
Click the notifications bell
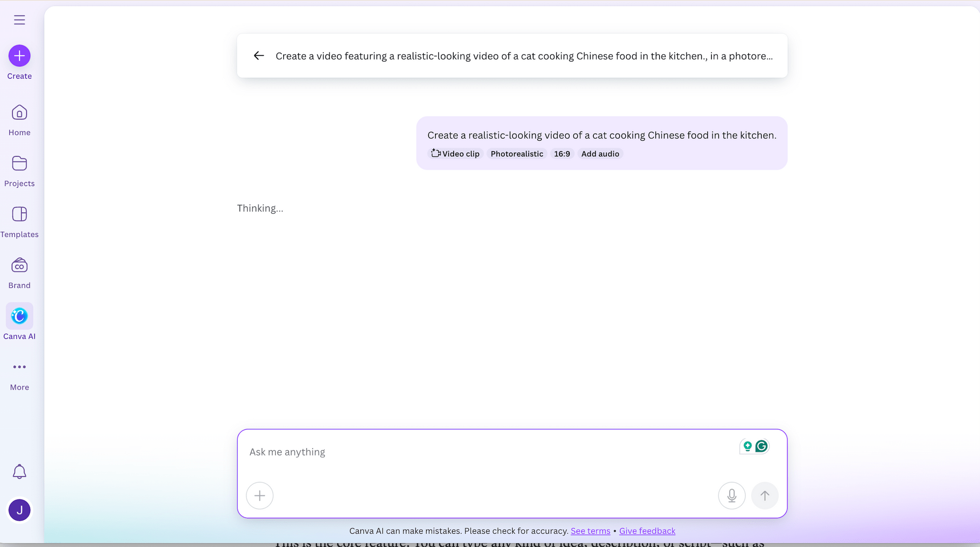coord(19,472)
